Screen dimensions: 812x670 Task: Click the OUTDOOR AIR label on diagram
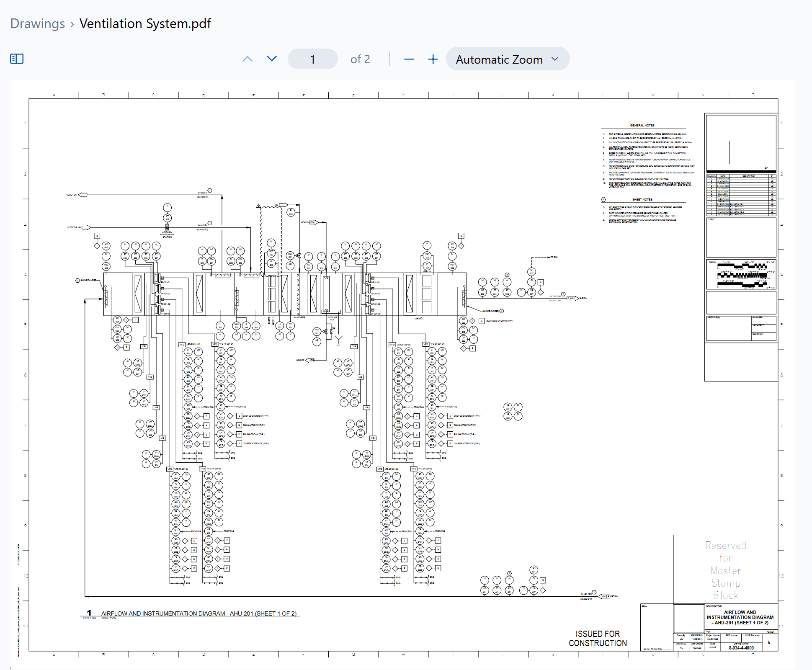[74, 227]
